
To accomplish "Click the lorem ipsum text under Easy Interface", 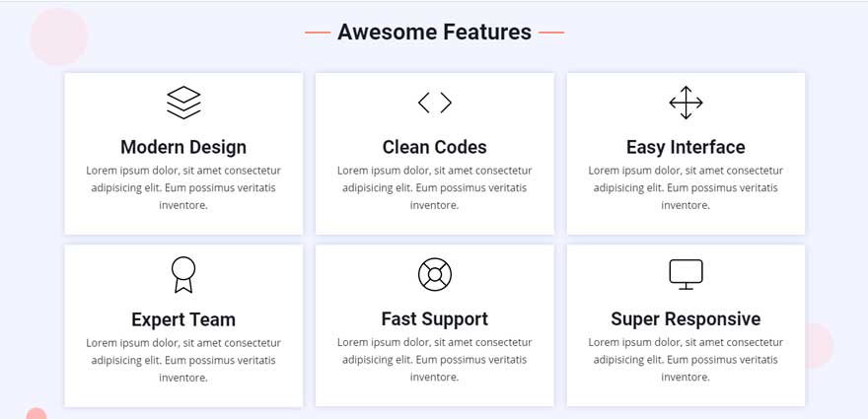I will point(686,187).
